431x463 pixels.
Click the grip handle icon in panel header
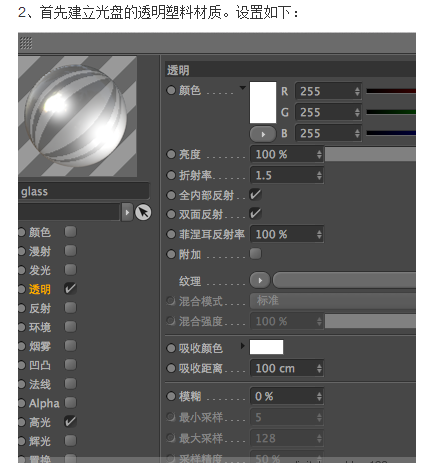click(x=26, y=43)
